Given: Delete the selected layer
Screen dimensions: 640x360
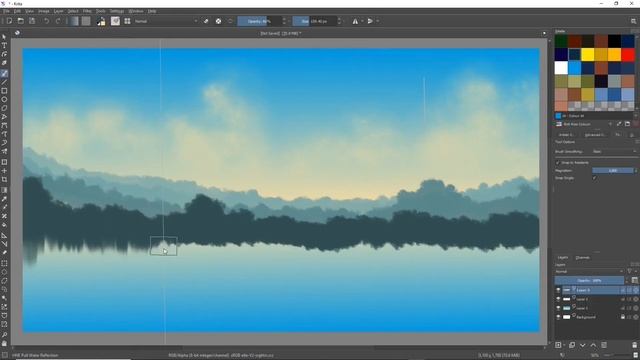Looking at the screenshot, I should 634,345.
